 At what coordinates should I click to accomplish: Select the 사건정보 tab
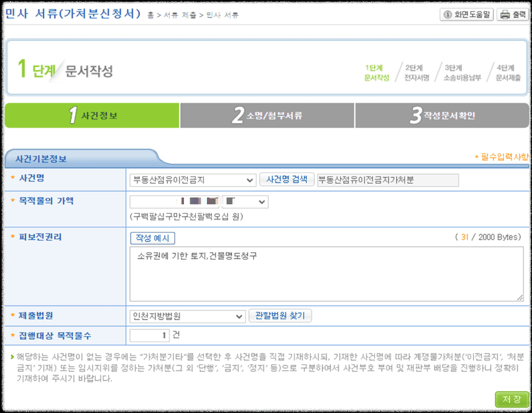(91, 115)
